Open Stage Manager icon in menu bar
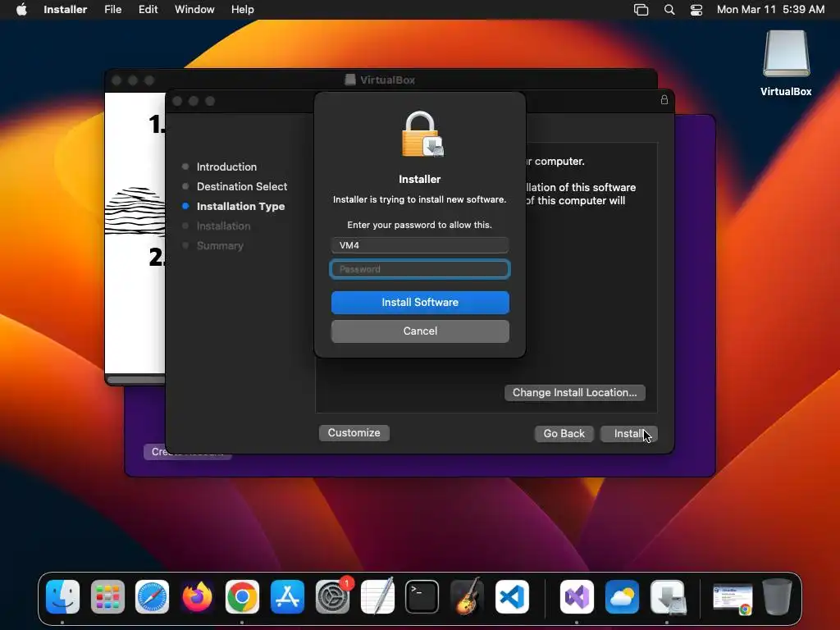 pyautogui.click(x=641, y=10)
